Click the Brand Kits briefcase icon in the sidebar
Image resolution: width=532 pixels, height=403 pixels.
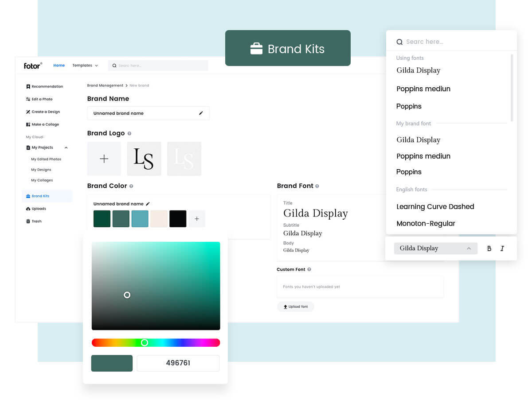point(28,196)
